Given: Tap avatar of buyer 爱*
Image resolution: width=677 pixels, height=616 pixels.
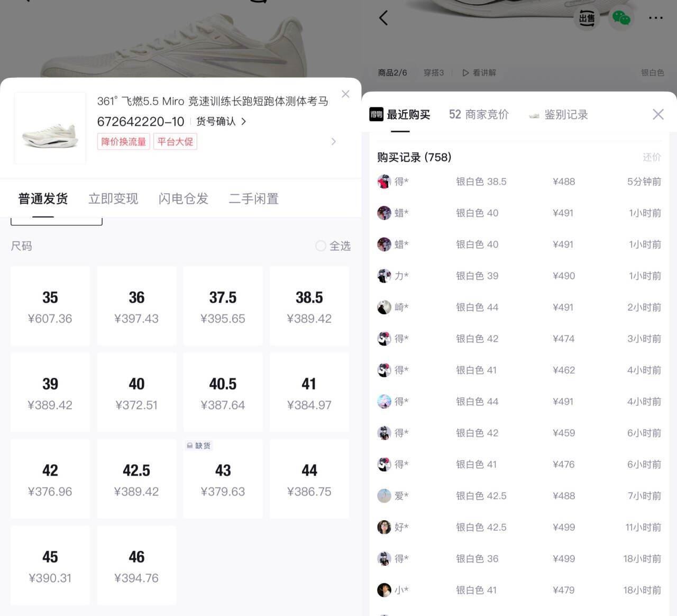Looking at the screenshot, I should tap(384, 496).
